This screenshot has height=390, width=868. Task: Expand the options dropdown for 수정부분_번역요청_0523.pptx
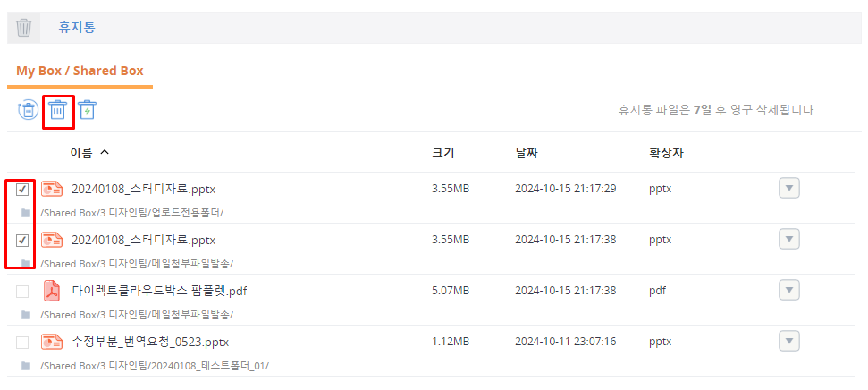[788, 341]
